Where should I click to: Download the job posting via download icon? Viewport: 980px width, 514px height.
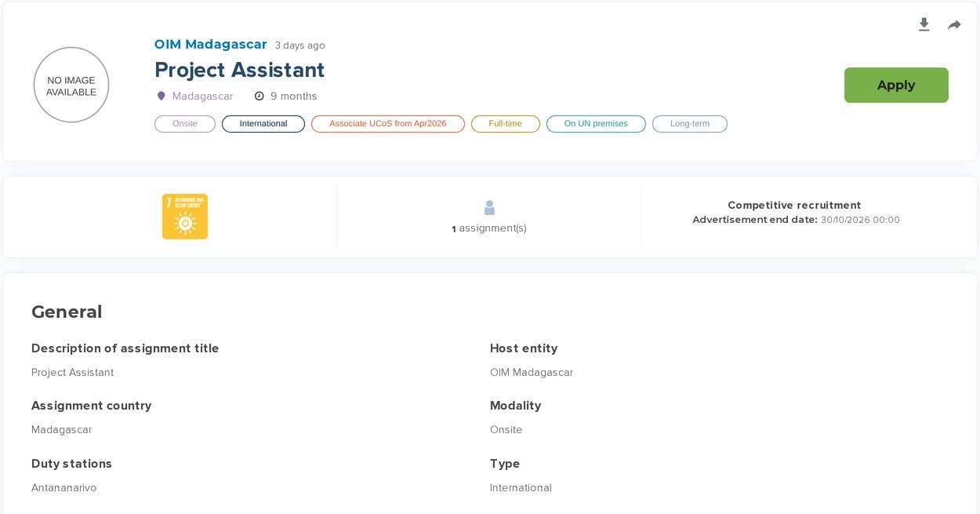click(x=924, y=25)
